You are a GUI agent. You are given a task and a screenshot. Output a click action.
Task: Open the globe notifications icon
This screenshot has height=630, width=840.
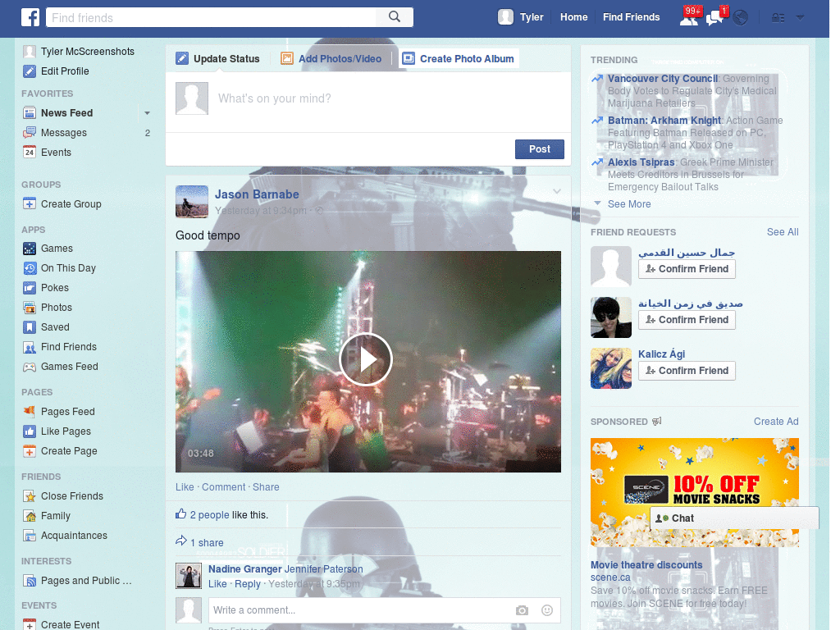click(741, 18)
